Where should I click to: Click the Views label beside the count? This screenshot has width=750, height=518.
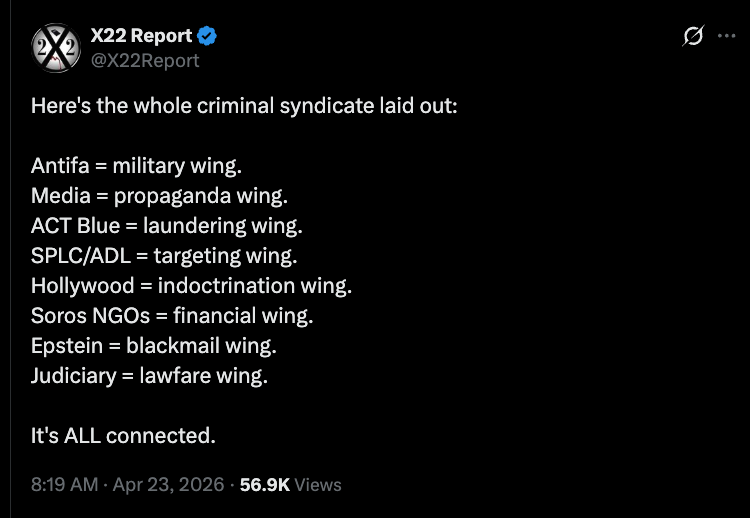318,484
